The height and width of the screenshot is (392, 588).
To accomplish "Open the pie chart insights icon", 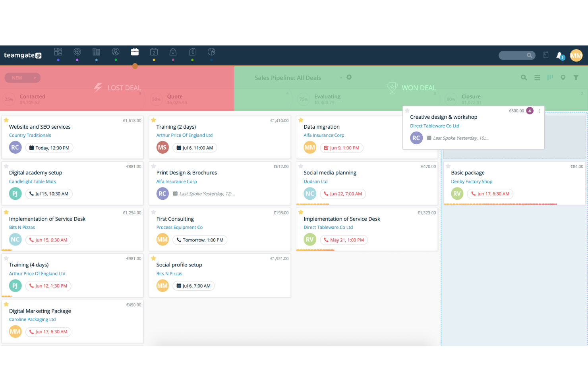I will [x=211, y=52].
